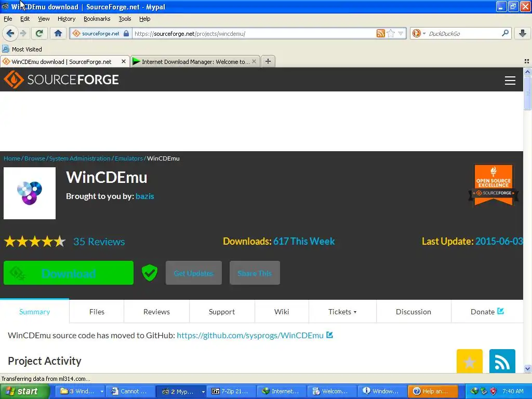Click the Get Updates button
Screen dimensions: 532x399
[194, 273]
